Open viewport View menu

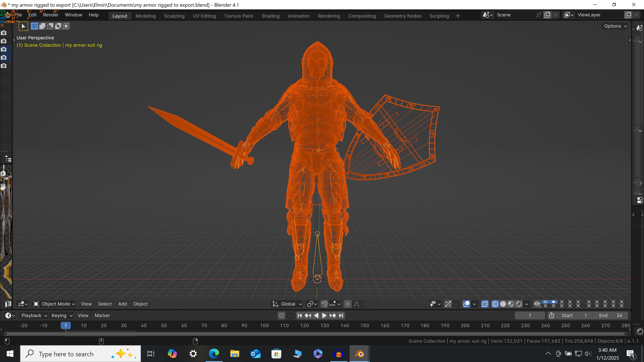86,304
